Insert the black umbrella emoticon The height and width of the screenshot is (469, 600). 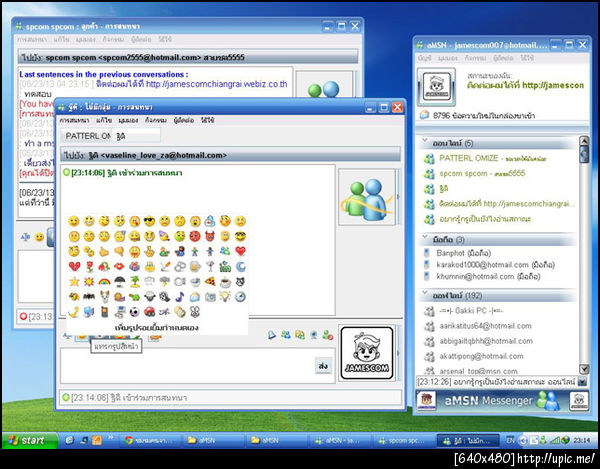[x=119, y=282]
